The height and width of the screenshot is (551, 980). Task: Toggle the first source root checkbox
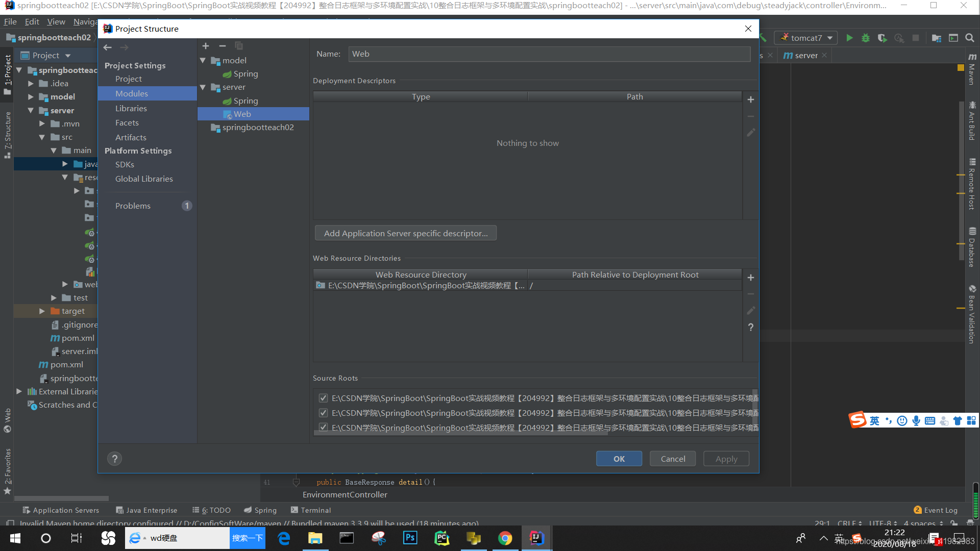pyautogui.click(x=323, y=398)
